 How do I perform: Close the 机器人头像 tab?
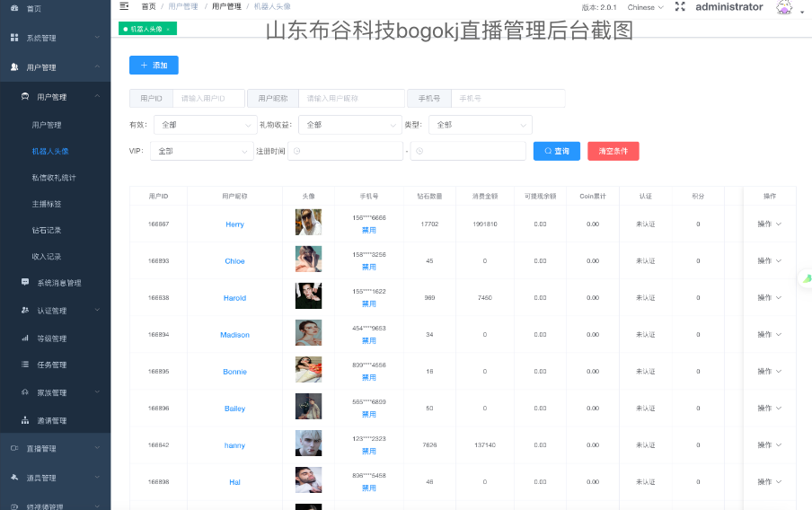pos(168,30)
